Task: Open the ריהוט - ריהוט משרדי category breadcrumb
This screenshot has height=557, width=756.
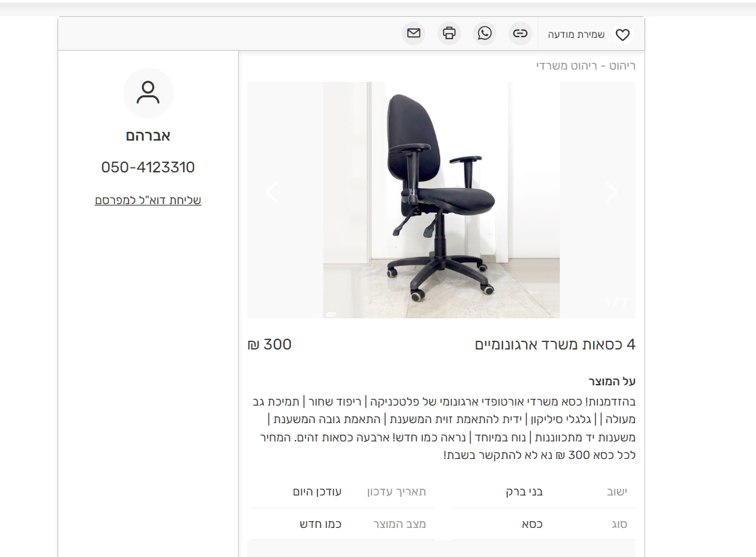Action: 586,66
